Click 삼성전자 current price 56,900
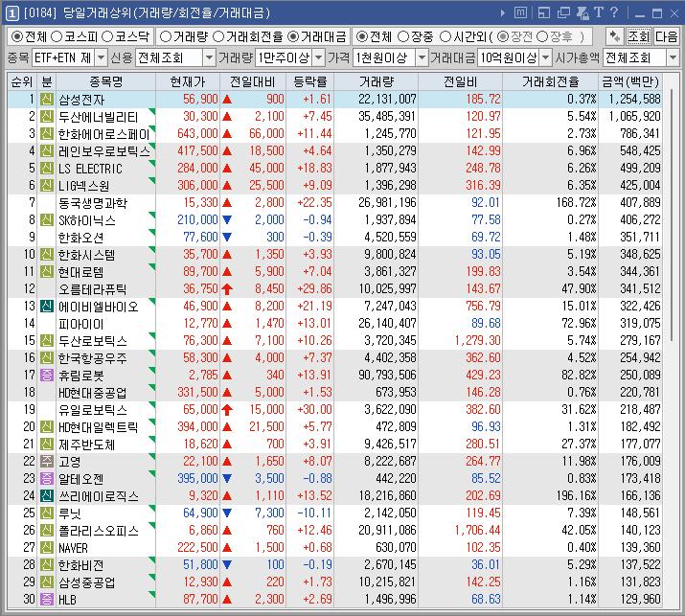Screen dimensions: 685x616 click(x=200, y=100)
